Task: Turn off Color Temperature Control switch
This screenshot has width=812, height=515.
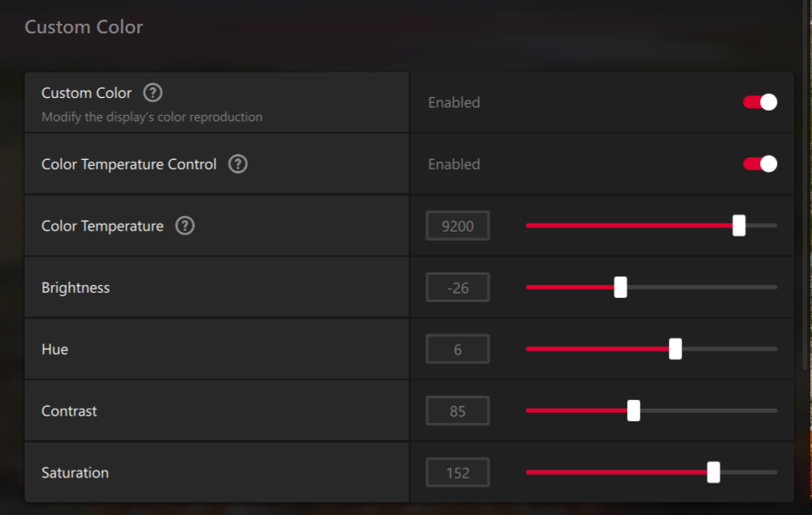Action: tap(760, 163)
